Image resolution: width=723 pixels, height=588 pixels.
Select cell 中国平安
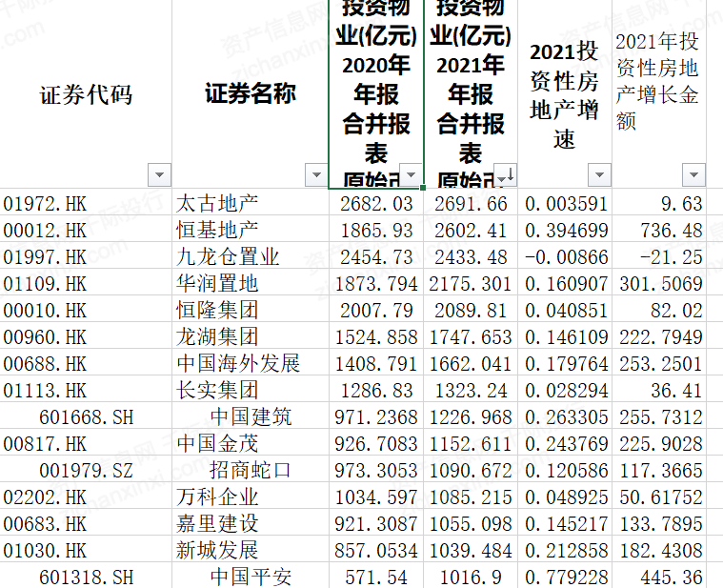pyautogui.click(x=251, y=576)
